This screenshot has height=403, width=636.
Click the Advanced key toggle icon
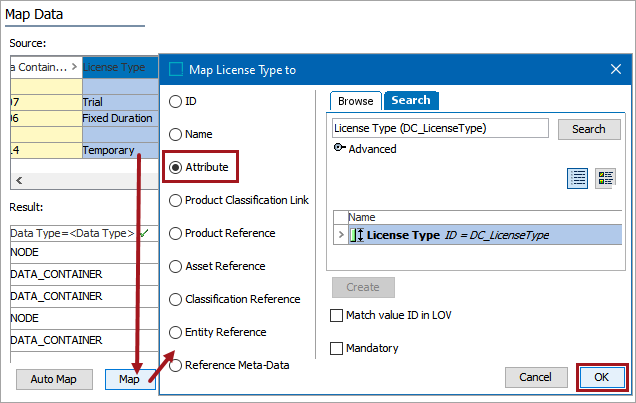click(339, 148)
